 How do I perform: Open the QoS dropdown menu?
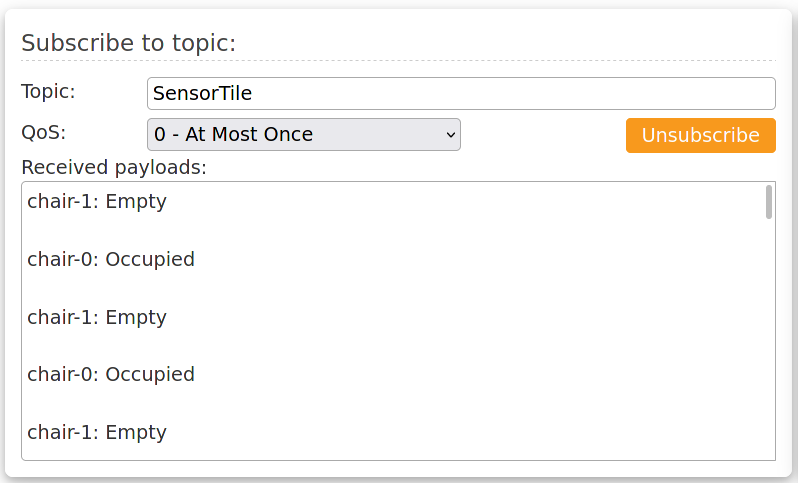pyautogui.click(x=303, y=134)
